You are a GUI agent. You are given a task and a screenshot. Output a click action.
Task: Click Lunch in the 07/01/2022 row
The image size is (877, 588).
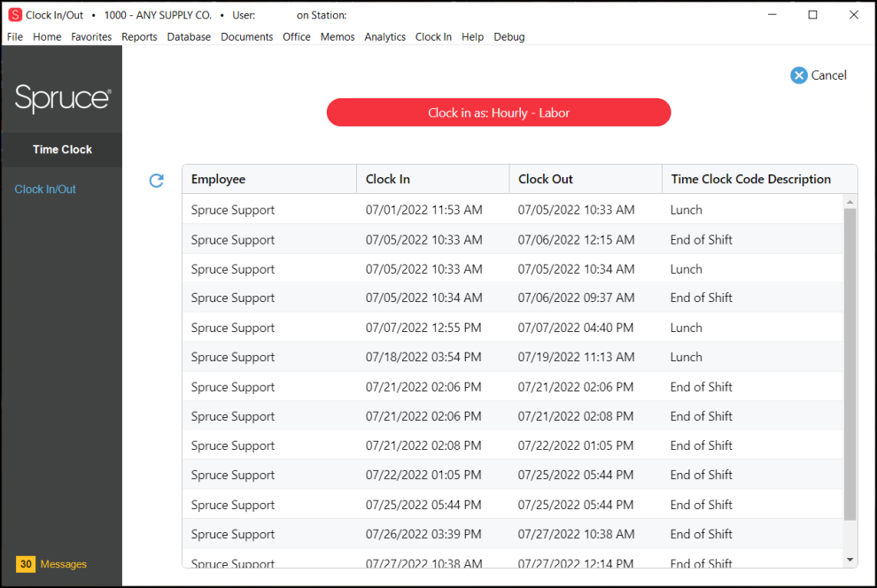point(687,210)
